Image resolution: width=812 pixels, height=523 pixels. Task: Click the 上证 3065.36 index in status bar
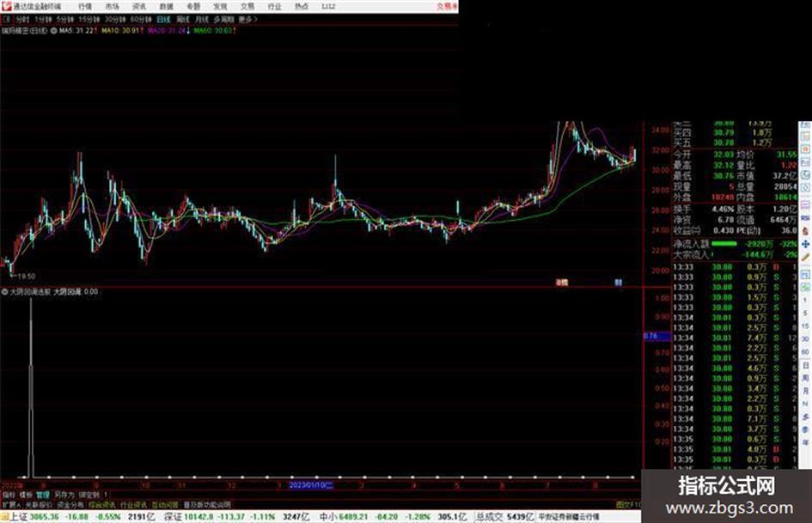pyautogui.click(x=34, y=517)
